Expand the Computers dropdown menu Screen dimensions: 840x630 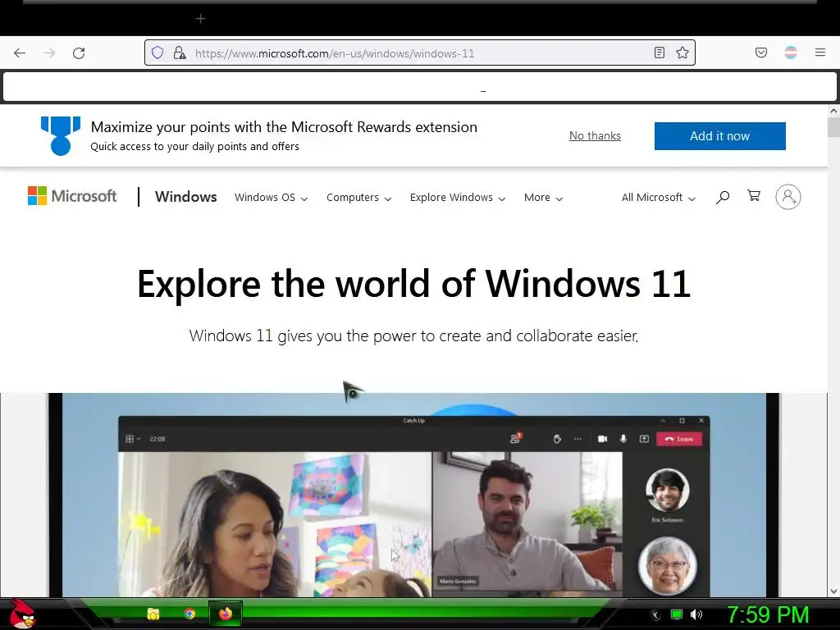pos(359,198)
